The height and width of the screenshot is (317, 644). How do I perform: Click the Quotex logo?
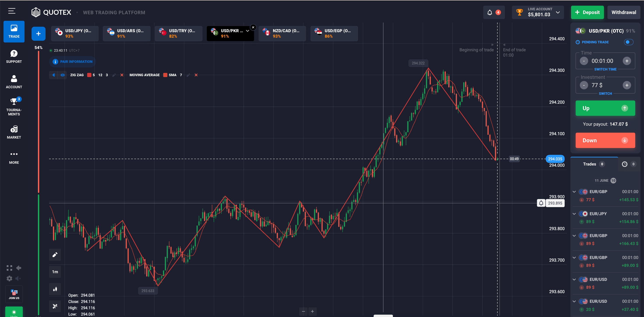click(51, 12)
